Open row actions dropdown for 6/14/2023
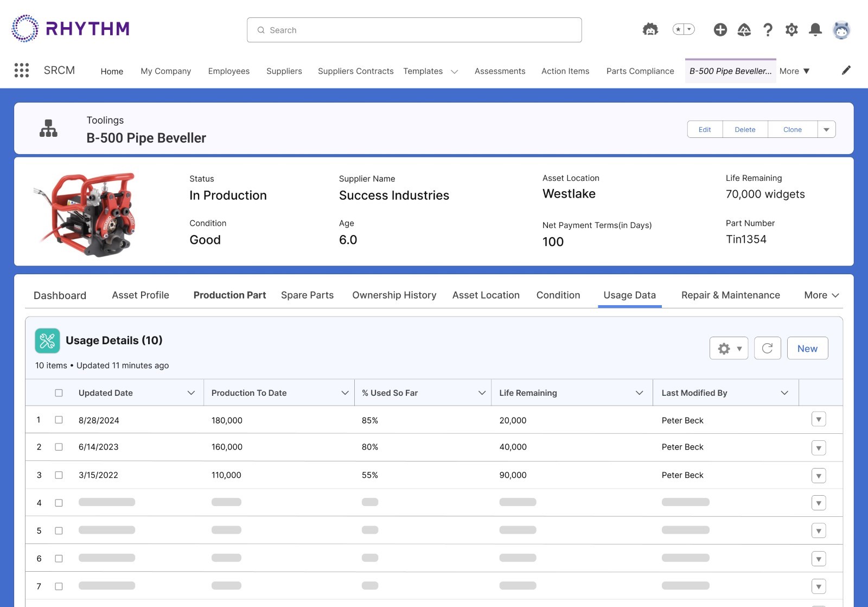 coord(819,448)
